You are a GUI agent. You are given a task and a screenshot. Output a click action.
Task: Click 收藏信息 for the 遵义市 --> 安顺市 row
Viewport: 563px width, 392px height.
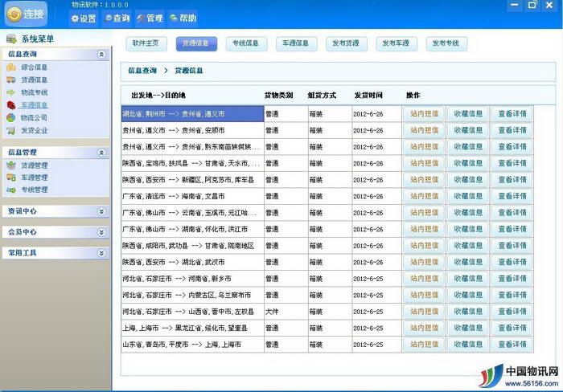[x=468, y=131]
